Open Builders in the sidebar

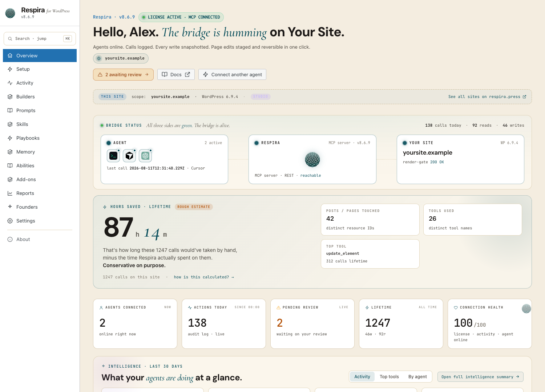[40, 97]
